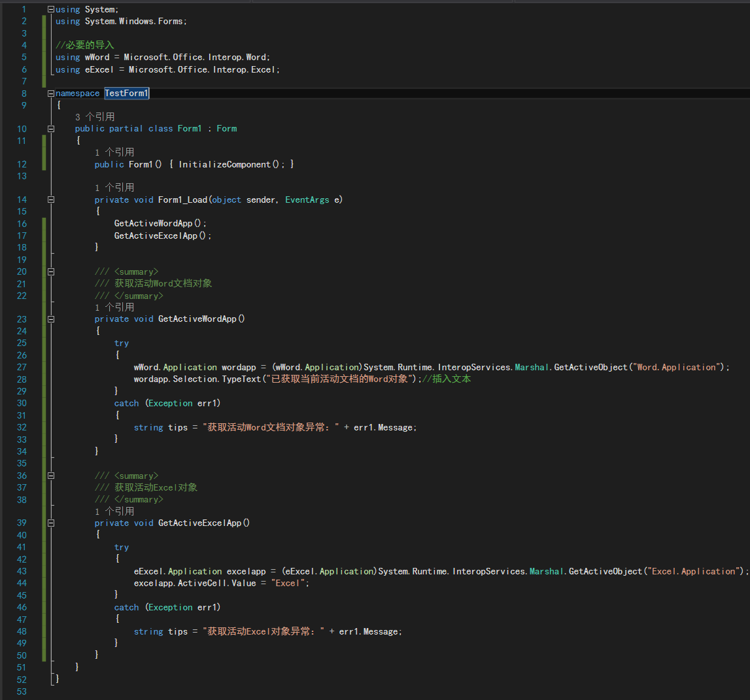Click the highlighted TestForm1 identifier

point(126,93)
